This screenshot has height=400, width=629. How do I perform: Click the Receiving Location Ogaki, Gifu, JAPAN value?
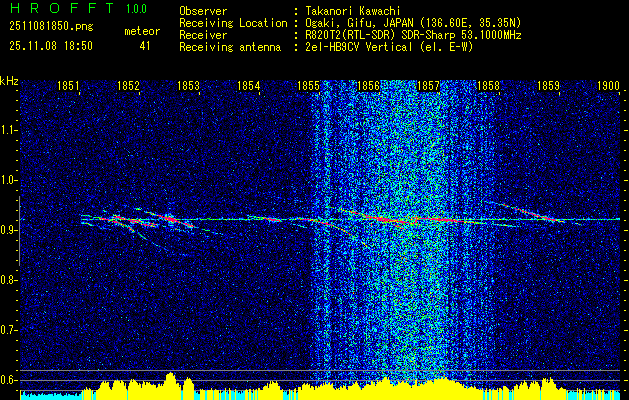413,23
